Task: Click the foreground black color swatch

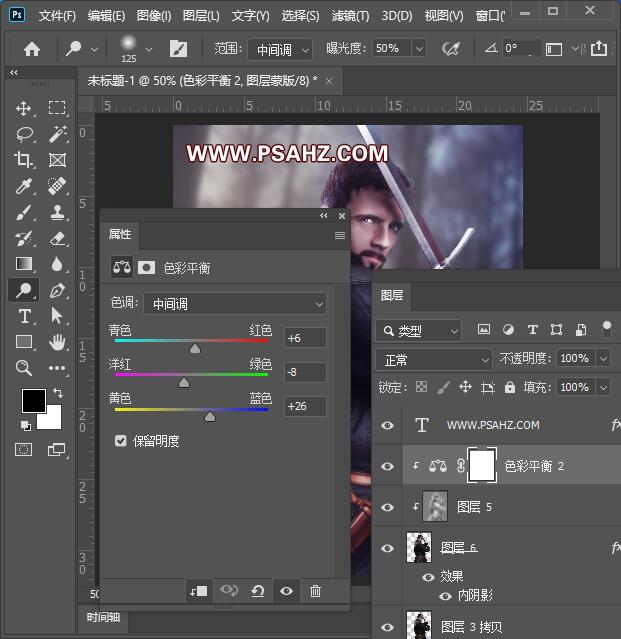Action: 34,401
